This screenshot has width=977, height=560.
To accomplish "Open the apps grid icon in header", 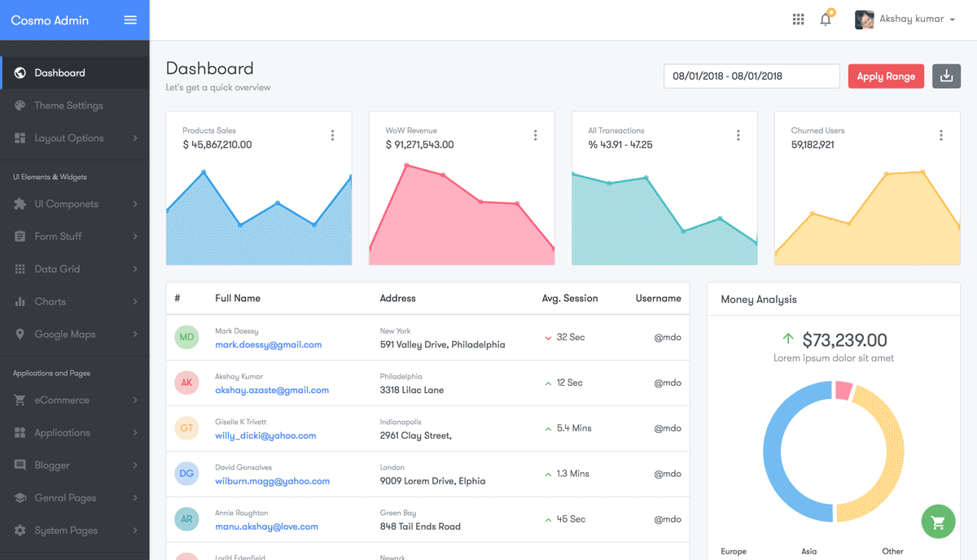I will coord(798,20).
